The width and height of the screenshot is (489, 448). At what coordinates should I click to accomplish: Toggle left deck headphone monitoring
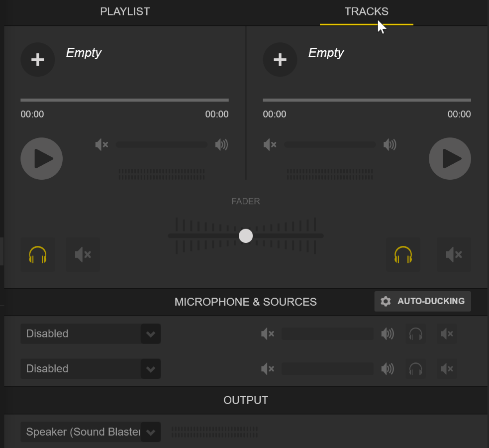(38, 254)
